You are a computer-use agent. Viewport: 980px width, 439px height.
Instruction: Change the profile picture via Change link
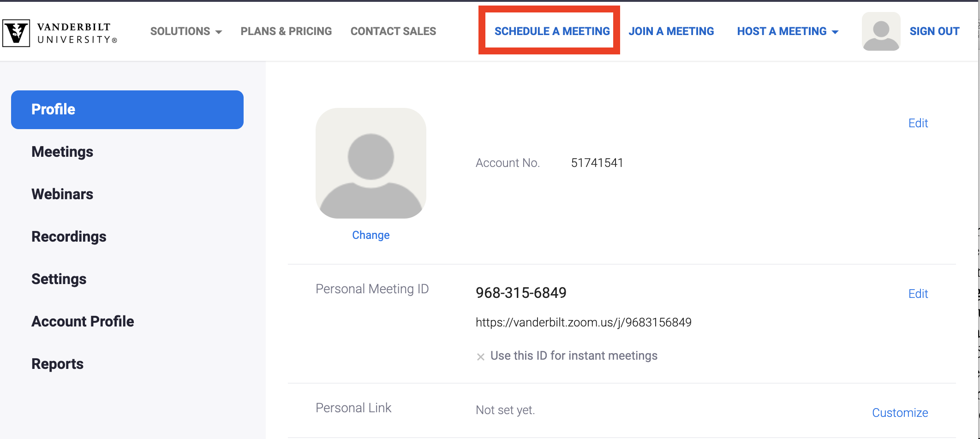[371, 235]
